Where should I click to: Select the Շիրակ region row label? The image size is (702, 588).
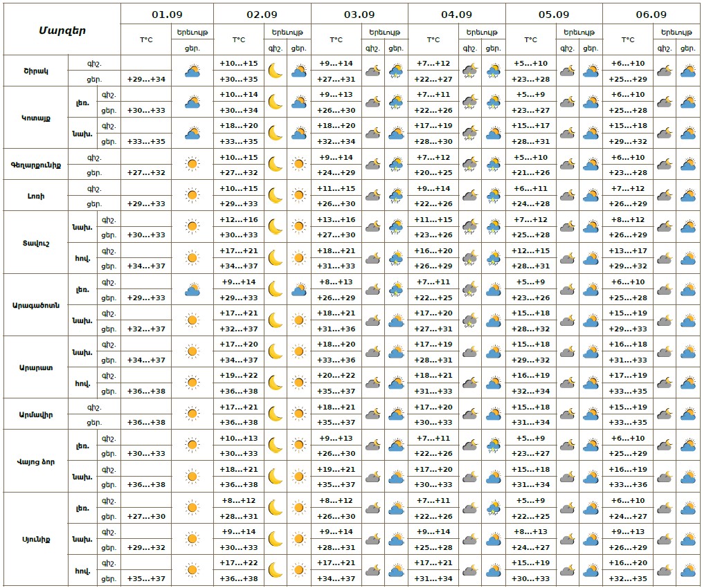click(x=35, y=71)
